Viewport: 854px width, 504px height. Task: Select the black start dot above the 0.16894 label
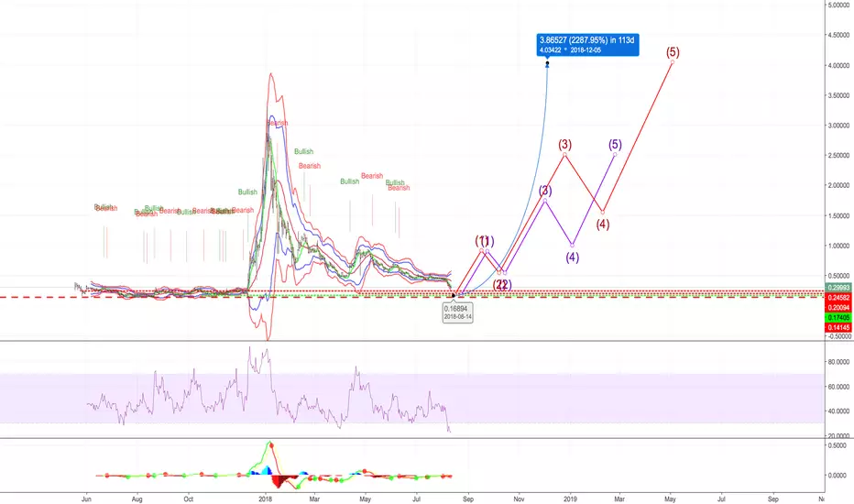454,295
